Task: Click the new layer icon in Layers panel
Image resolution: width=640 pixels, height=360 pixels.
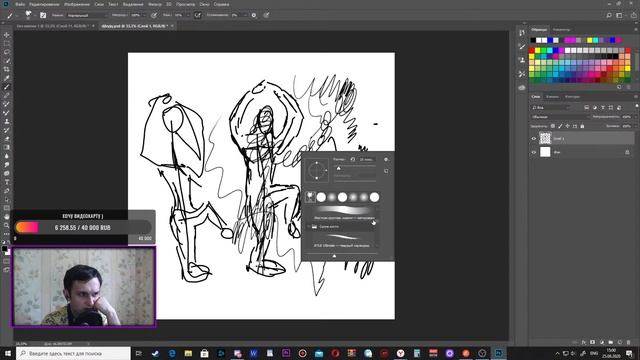Action: click(620, 342)
